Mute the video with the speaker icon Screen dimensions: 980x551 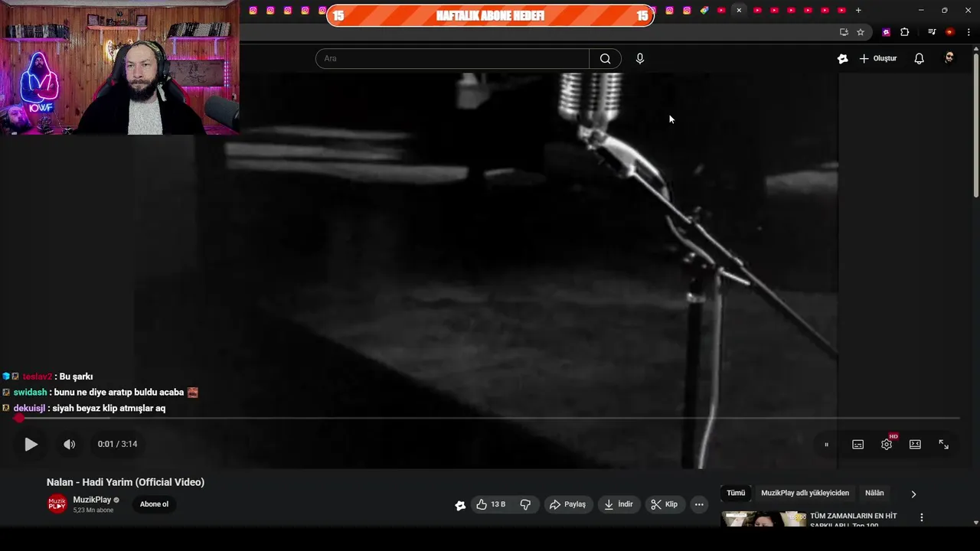coord(69,444)
